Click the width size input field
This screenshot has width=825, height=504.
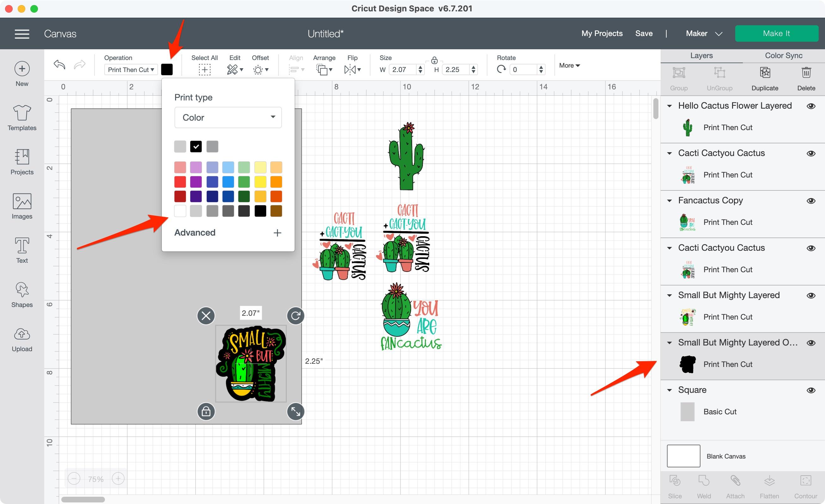click(403, 69)
